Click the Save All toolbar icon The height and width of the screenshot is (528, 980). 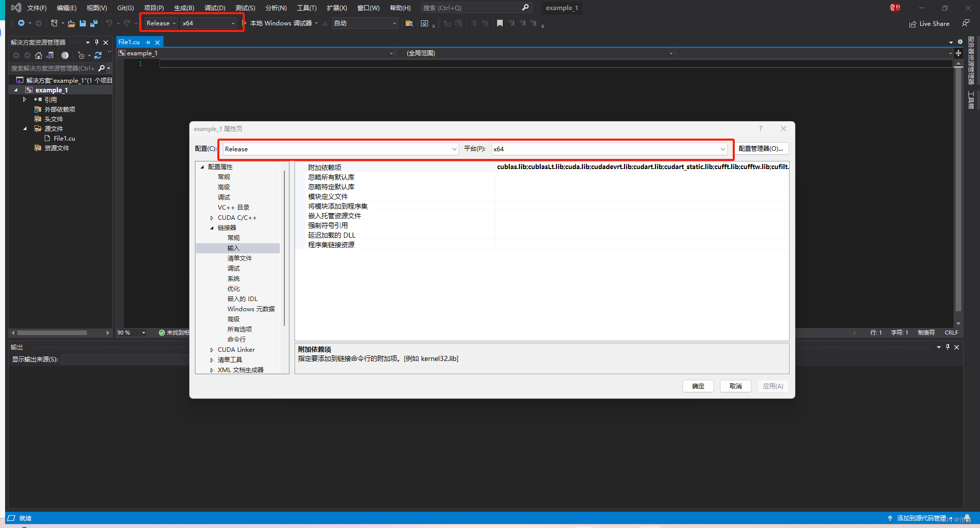[x=93, y=23]
